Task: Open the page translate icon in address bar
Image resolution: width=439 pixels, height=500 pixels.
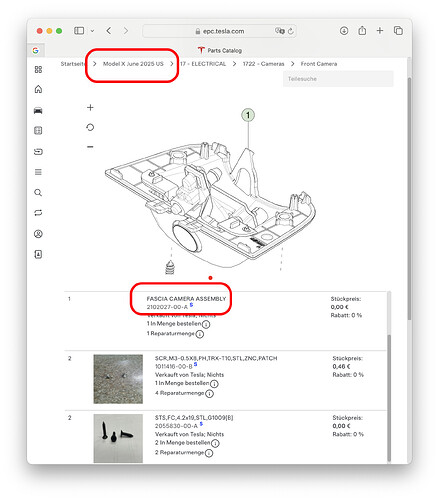Action: 279,31
